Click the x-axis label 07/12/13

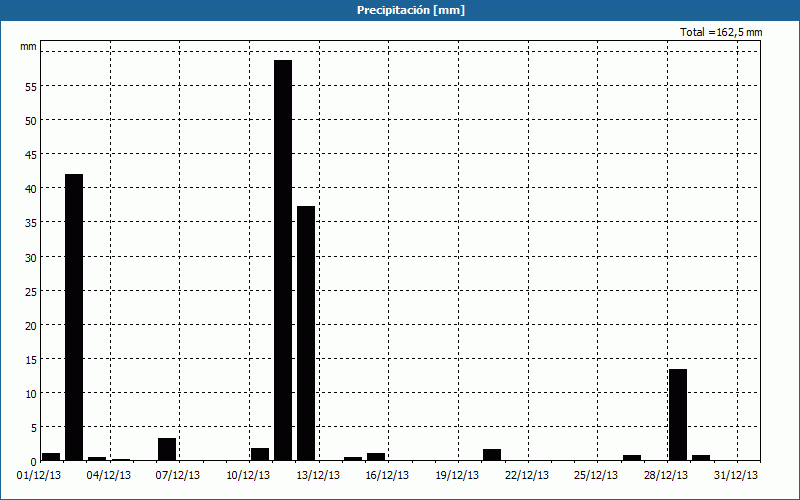click(178, 476)
